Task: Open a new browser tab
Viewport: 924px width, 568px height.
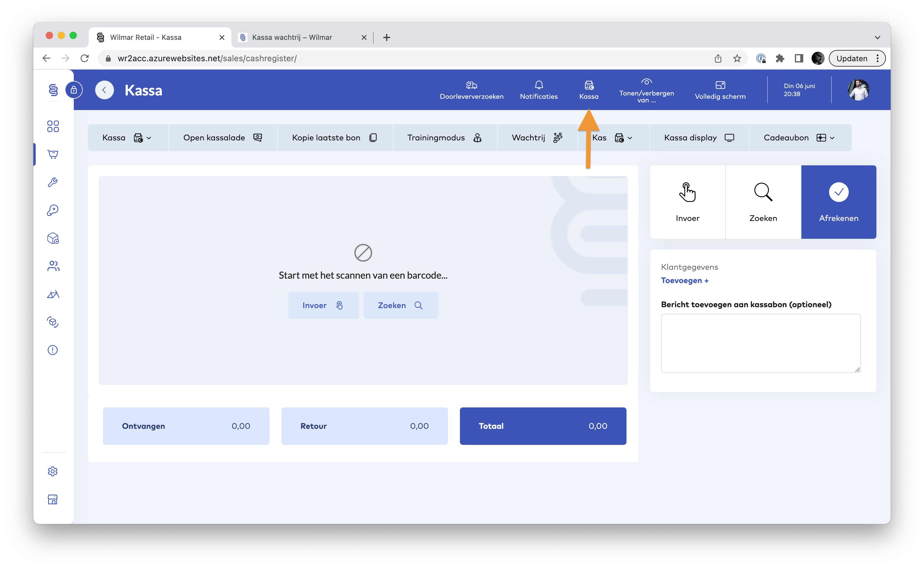Action: (x=387, y=37)
